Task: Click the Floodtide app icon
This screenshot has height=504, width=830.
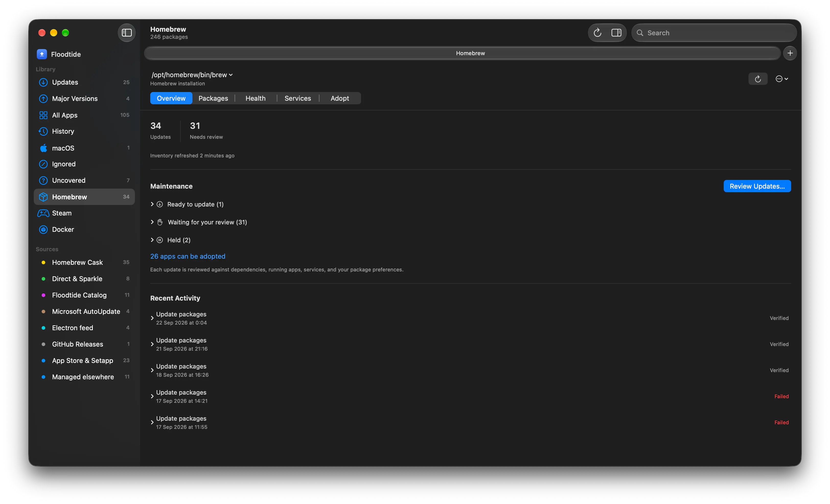Action: click(x=42, y=54)
